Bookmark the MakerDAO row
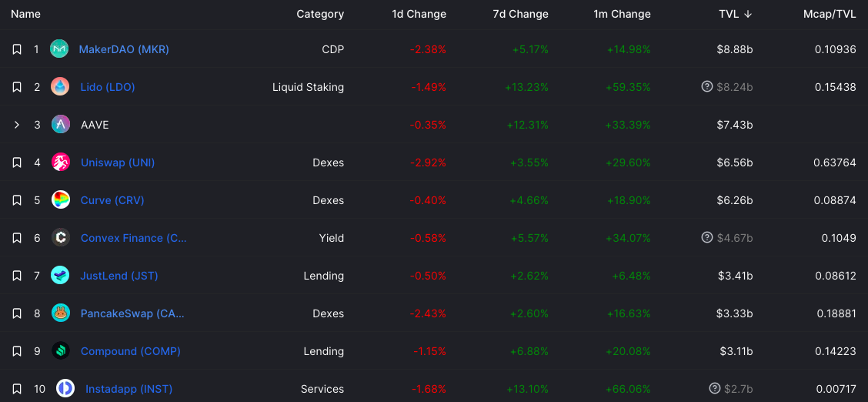Screen dimensions: 868x402 (17, 49)
